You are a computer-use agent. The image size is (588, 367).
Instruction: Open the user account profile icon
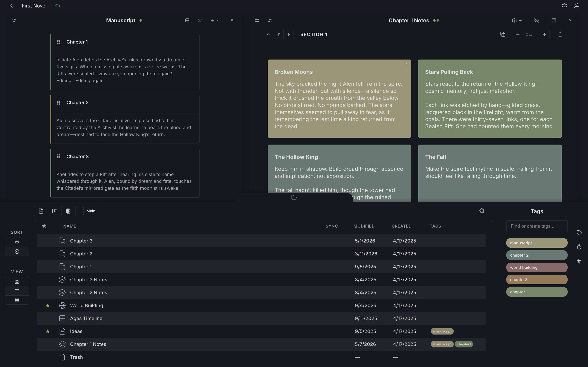pyautogui.click(x=577, y=6)
